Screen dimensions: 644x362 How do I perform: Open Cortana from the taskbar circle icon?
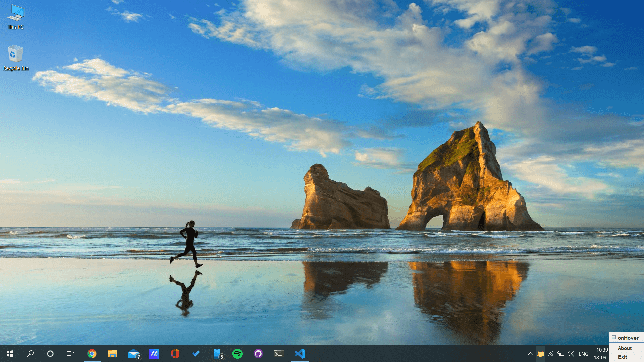(x=50, y=354)
